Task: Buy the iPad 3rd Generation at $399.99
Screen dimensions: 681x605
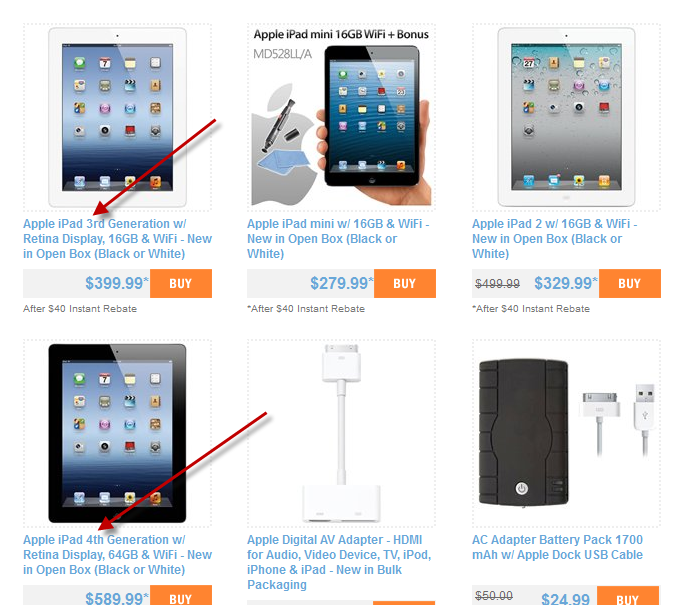Action: click(181, 283)
